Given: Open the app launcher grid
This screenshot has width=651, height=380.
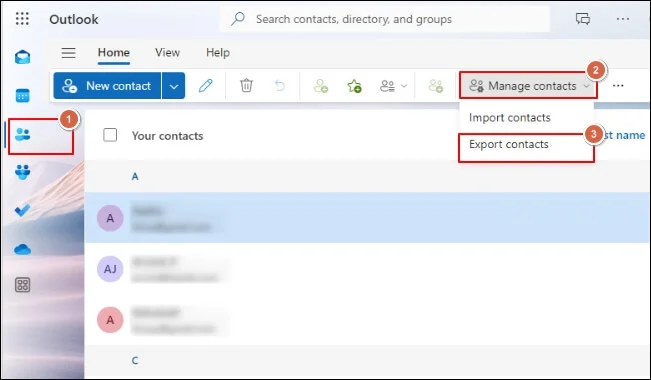Looking at the screenshot, I should pos(22,19).
